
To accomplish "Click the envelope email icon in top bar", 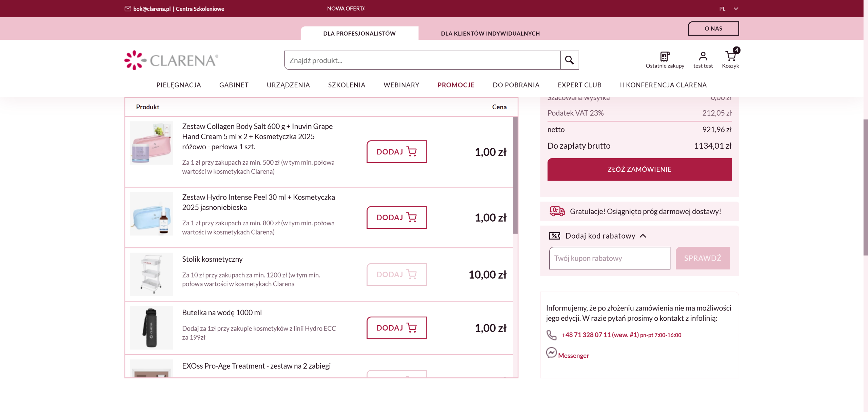I will [128, 8].
